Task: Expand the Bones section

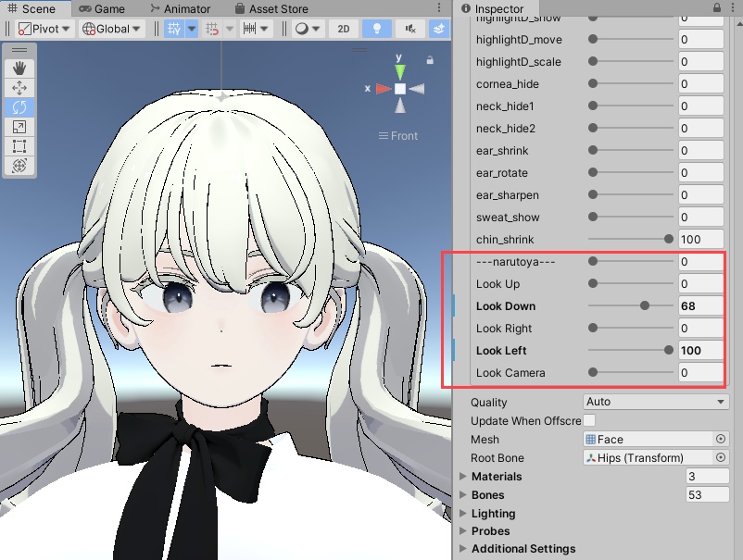Action: 463,494
